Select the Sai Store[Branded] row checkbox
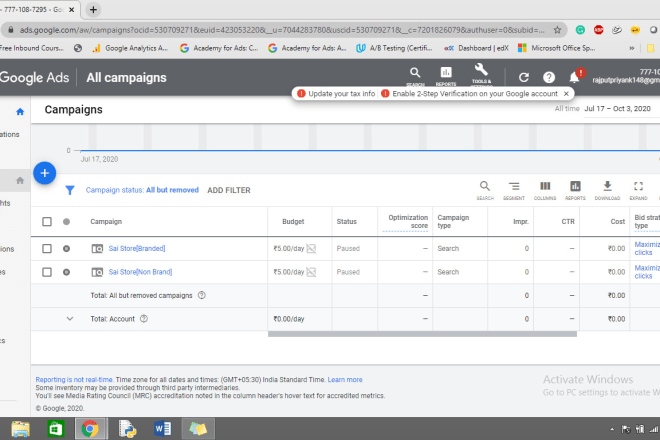The width and height of the screenshot is (660, 440). click(x=47, y=248)
